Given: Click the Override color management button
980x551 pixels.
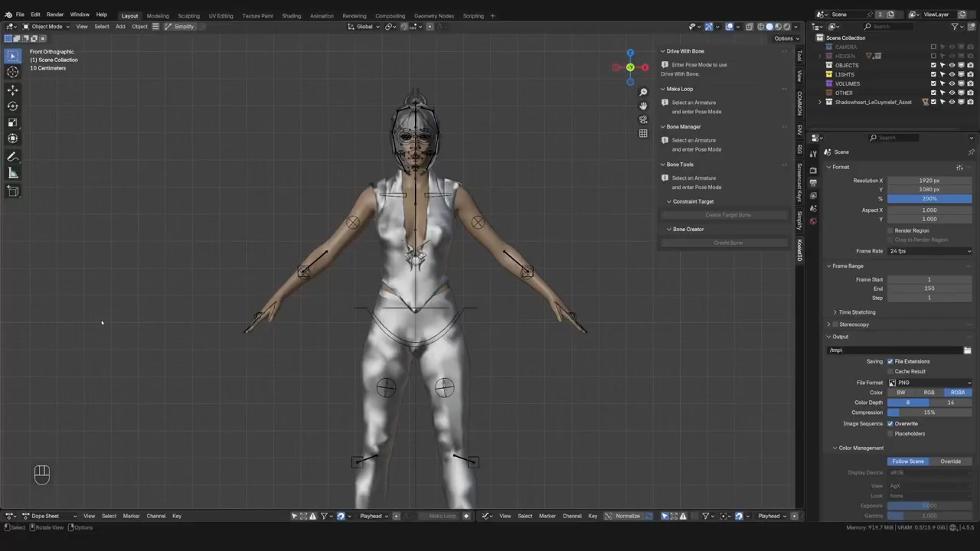Looking at the screenshot, I should [x=950, y=461].
